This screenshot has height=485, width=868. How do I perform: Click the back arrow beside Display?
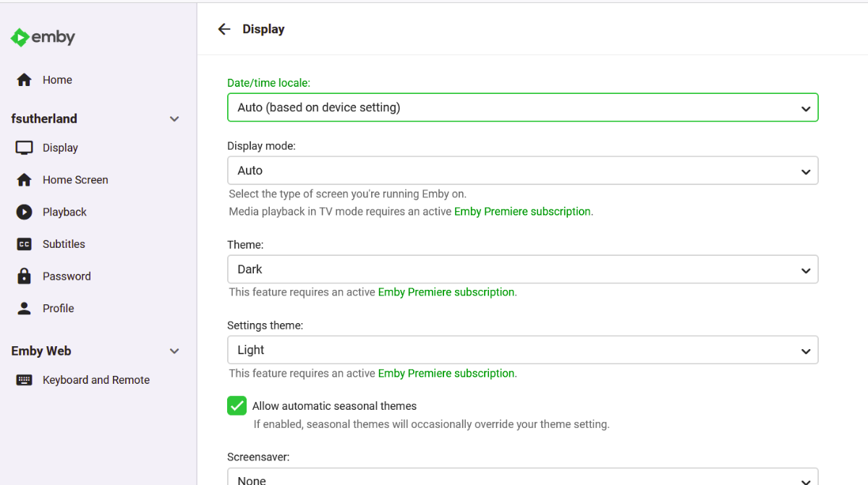224,29
